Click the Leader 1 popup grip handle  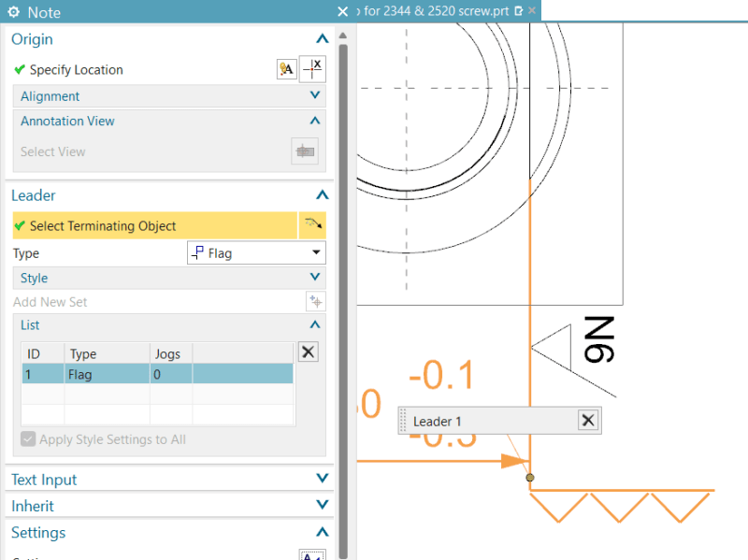pos(403,421)
